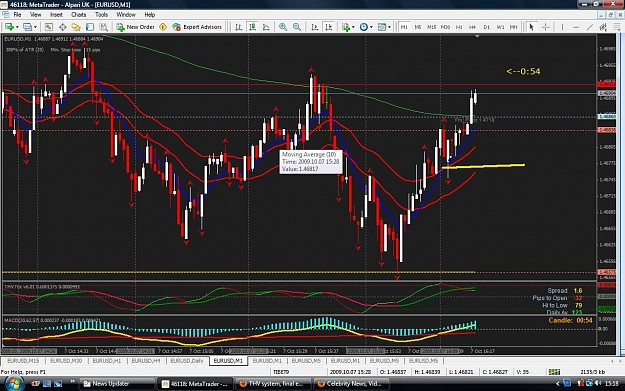Switch to the EURUSD,M30 chart tab

(x=66, y=361)
